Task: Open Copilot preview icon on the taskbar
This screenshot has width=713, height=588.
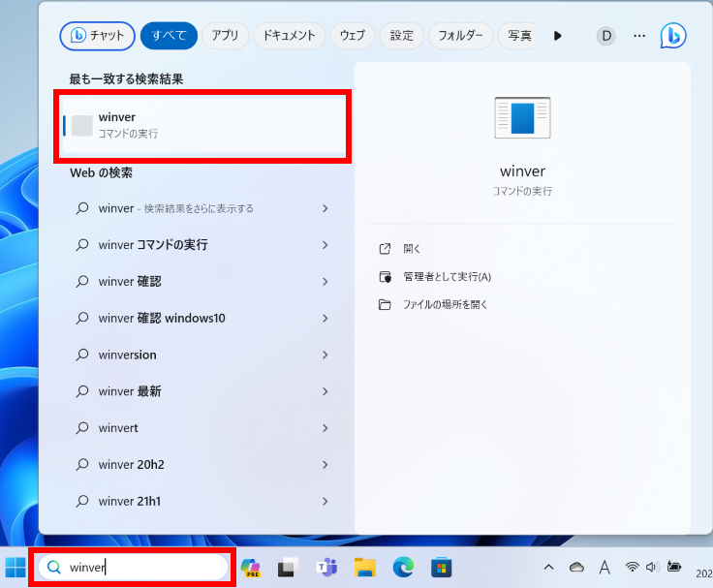Action: [251, 567]
